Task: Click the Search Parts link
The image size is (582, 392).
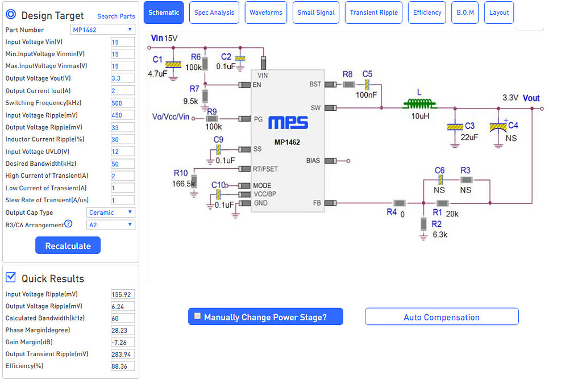Action: pos(115,16)
